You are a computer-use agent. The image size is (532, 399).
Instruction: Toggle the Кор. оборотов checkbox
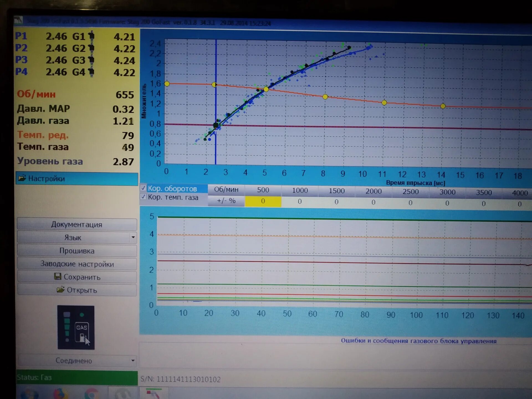(143, 188)
